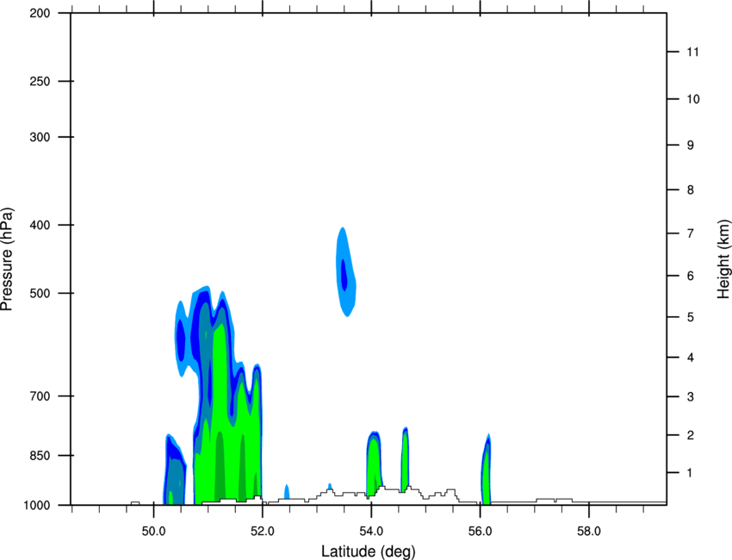Click the 500 pressure tick label

(40, 293)
